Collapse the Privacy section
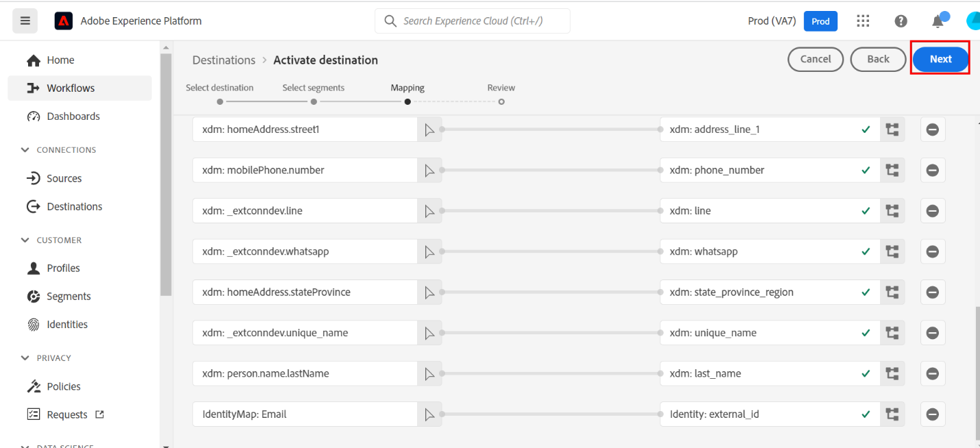980x448 pixels. pyautogui.click(x=25, y=358)
